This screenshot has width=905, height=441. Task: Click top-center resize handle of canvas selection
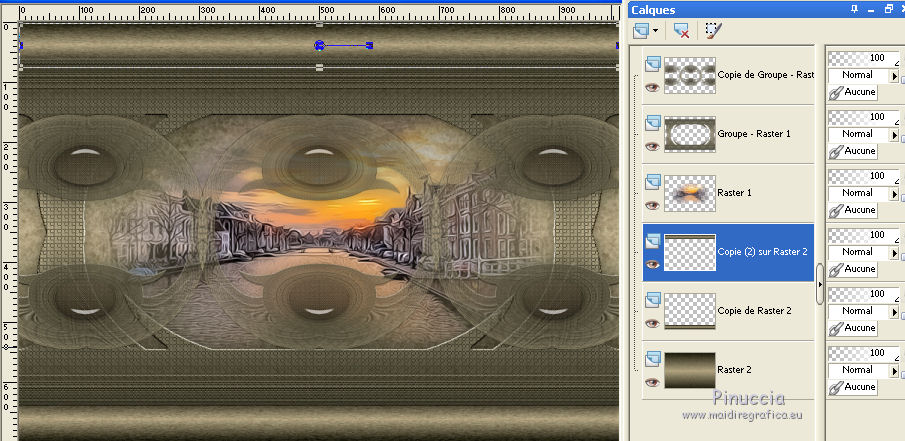click(x=319, y=25)
